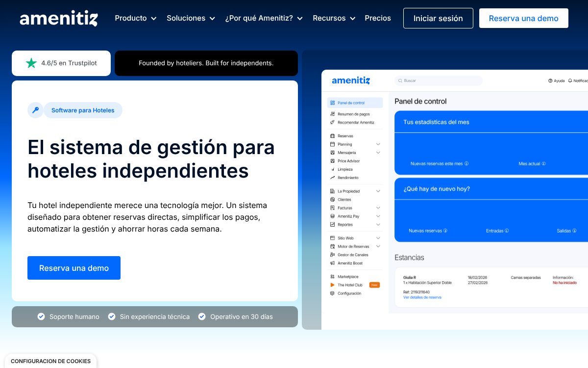588x368 pixels.
Task: Click the Buscar search field
Action: (439, 80)
